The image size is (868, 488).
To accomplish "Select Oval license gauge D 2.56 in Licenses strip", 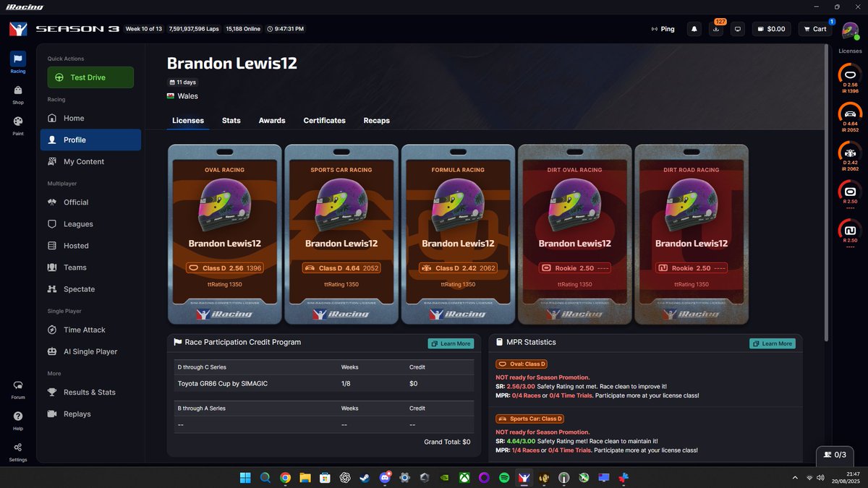I will coord(851,79).
